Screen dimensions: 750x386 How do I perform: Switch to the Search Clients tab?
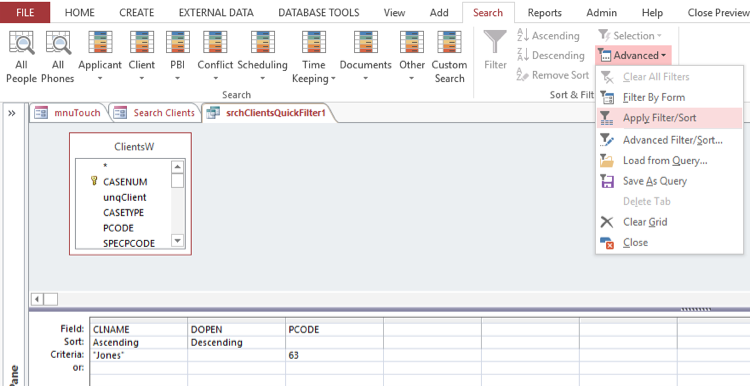pos(155,113)
